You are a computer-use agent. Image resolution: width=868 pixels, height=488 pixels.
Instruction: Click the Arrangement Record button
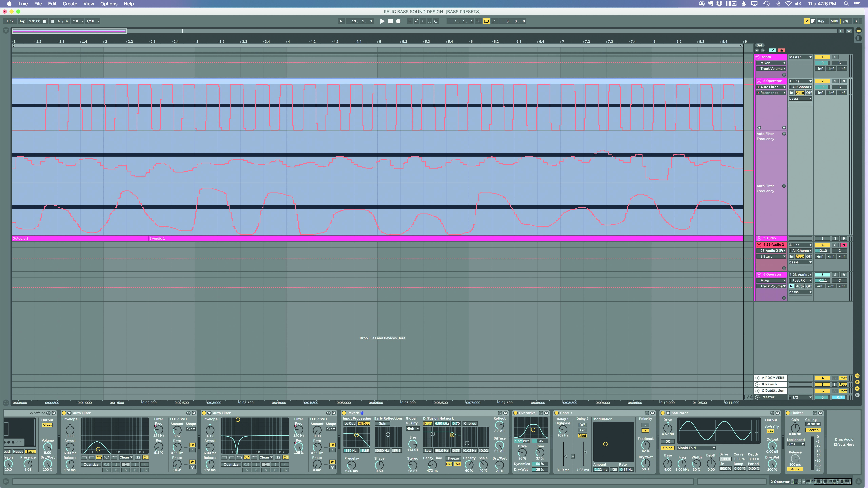pos(398,21)
